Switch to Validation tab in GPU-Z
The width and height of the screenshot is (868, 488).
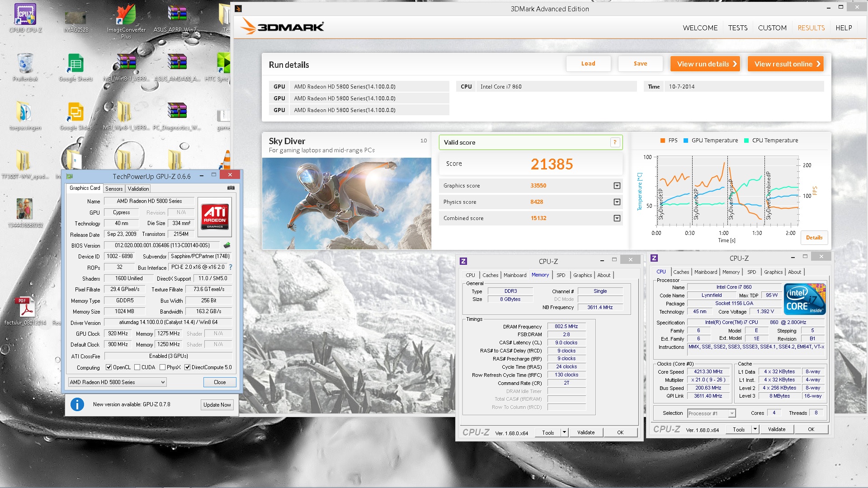(138, 189)
